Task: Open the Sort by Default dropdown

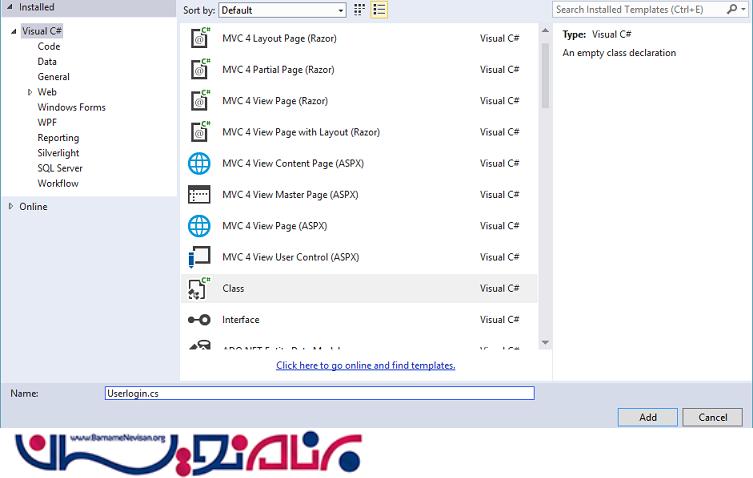Action: coord(282,10)
